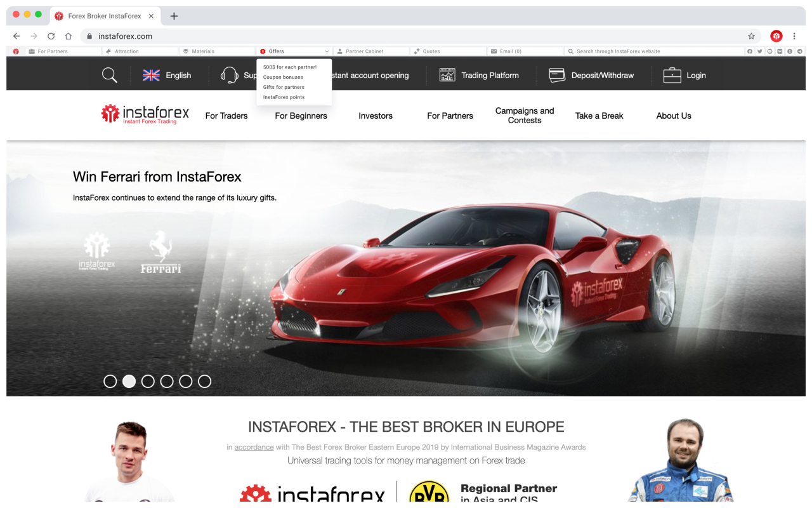Reload the page
Image resolution: width=812 pixels, height=508 pixels.
(x=51, y=36)
